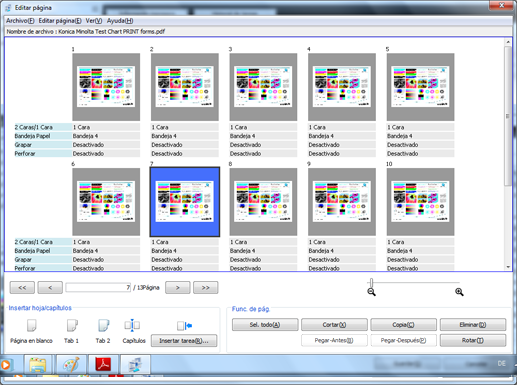Image resolution: width=517 pixels, height=385 pixels.
Task: Select the page 4 thumbnail
Action: click(x=342, y=87)
